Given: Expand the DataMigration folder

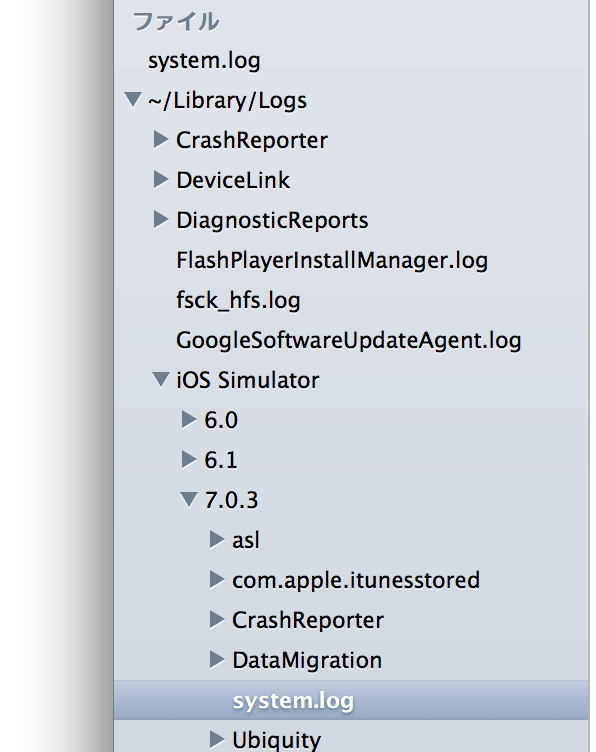Looking at the screenshot, I should 217,660.
